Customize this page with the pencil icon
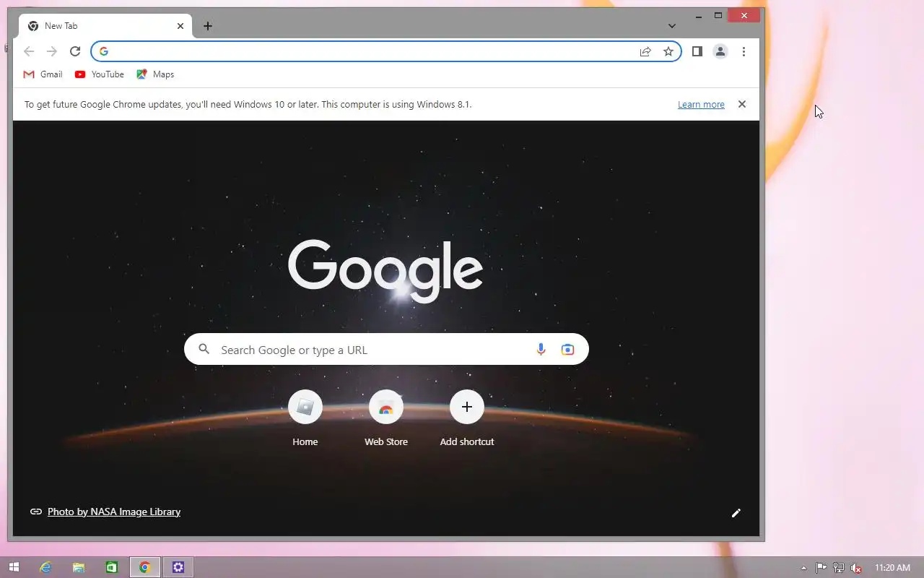 click(x=736, y=513)
